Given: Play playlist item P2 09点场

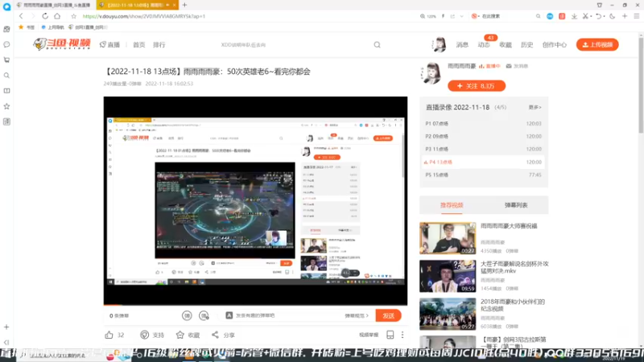Looking at the screenshot, I should [484, 136].
